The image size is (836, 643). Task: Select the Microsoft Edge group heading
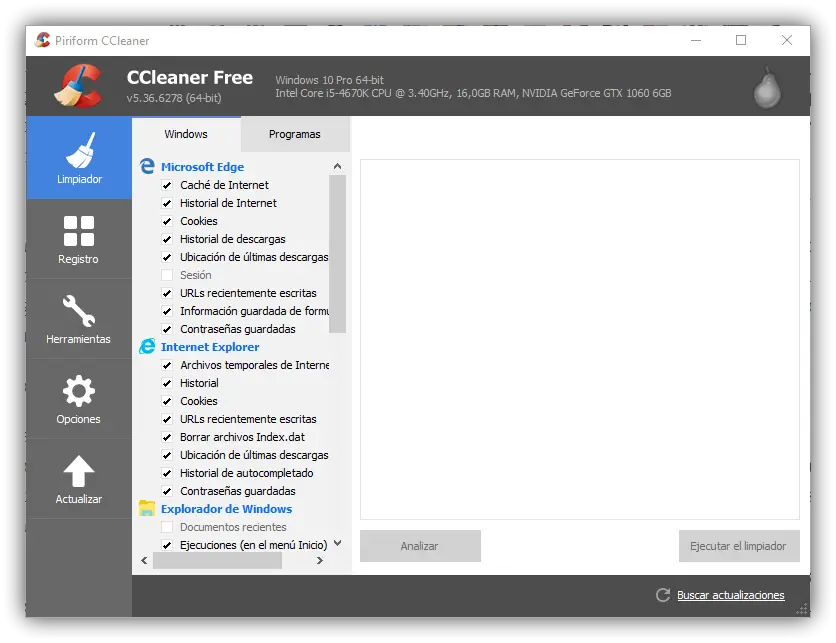(x=203, y=167)
